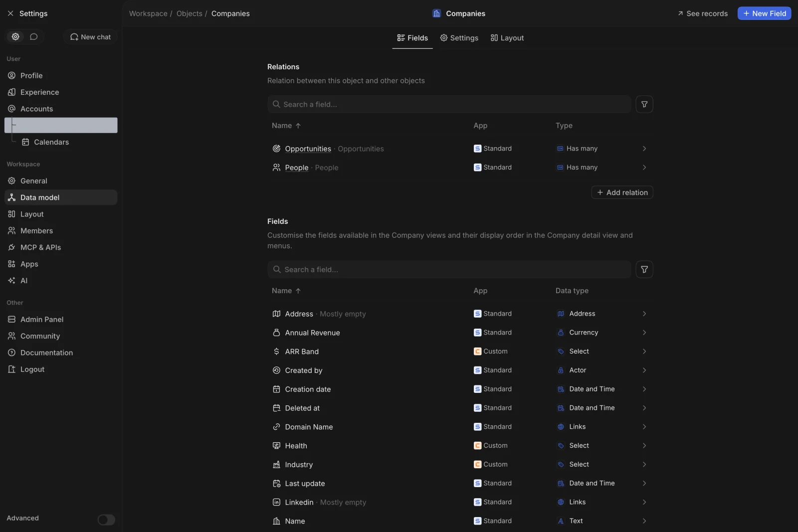798x532 pixels.
Task: Expand the Creation date row chevron
Action: tap(644, 389)
